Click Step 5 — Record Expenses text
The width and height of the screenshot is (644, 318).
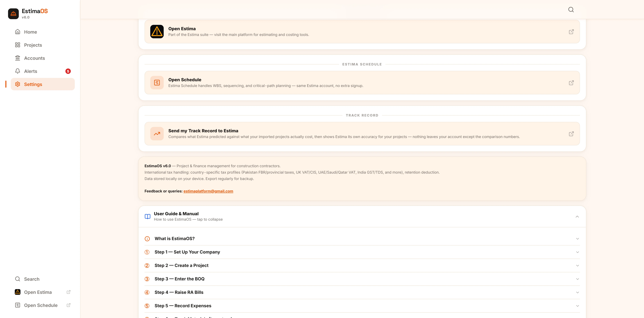(x=183, y=306)
